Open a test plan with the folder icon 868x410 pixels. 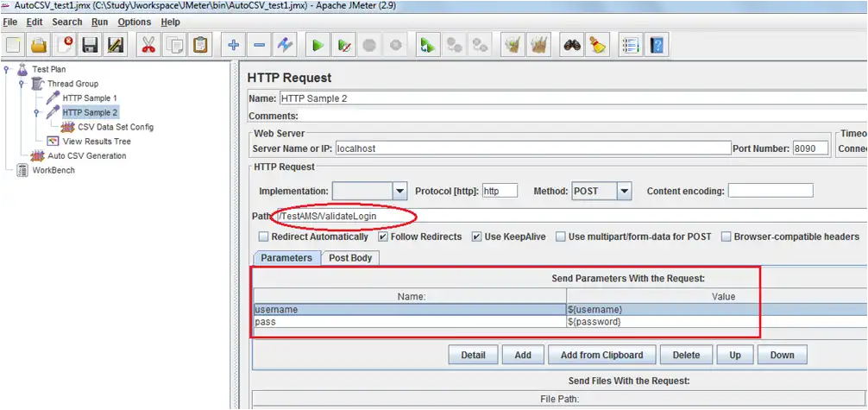[x=39, y=45]
